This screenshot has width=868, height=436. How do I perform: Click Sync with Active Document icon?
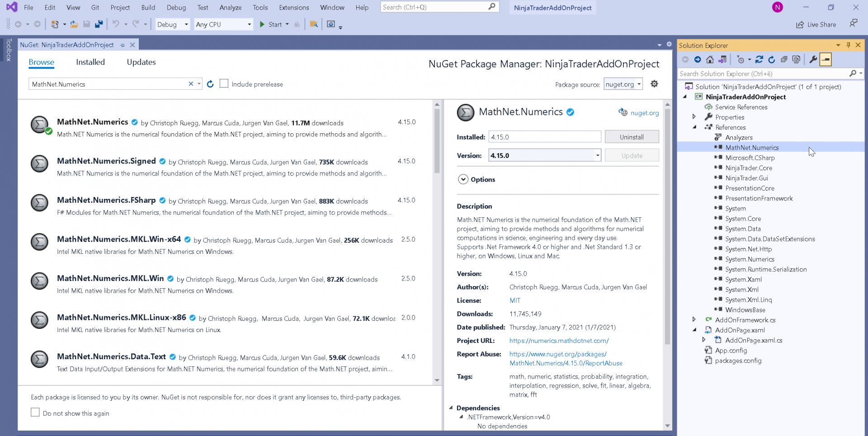pyautogui.click(x=759, y=60)
